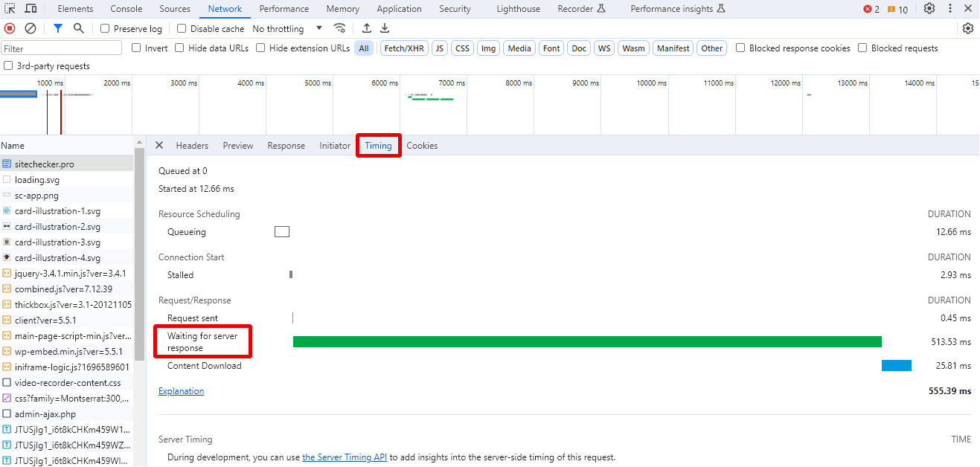Switch to the Console panel

click(126, 9)
